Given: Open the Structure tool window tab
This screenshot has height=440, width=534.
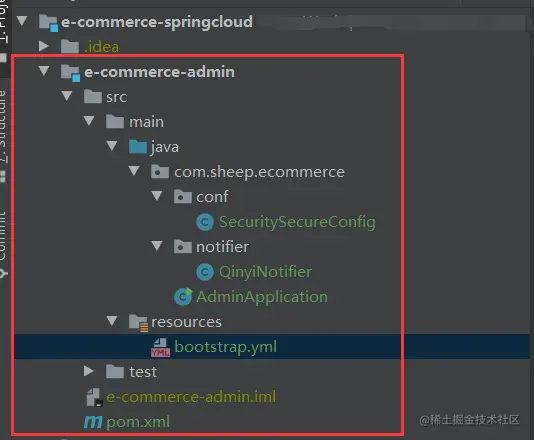Looking at the screenshot, I should 3,127.
